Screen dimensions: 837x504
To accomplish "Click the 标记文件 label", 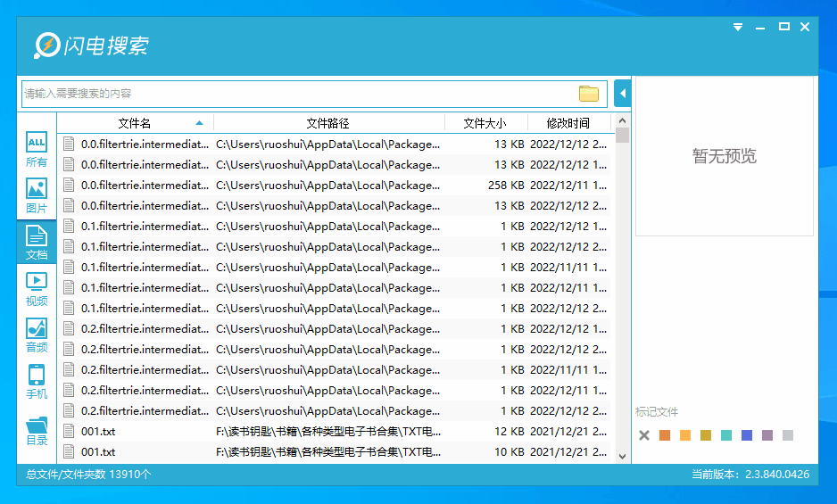I will coord(657,411).
